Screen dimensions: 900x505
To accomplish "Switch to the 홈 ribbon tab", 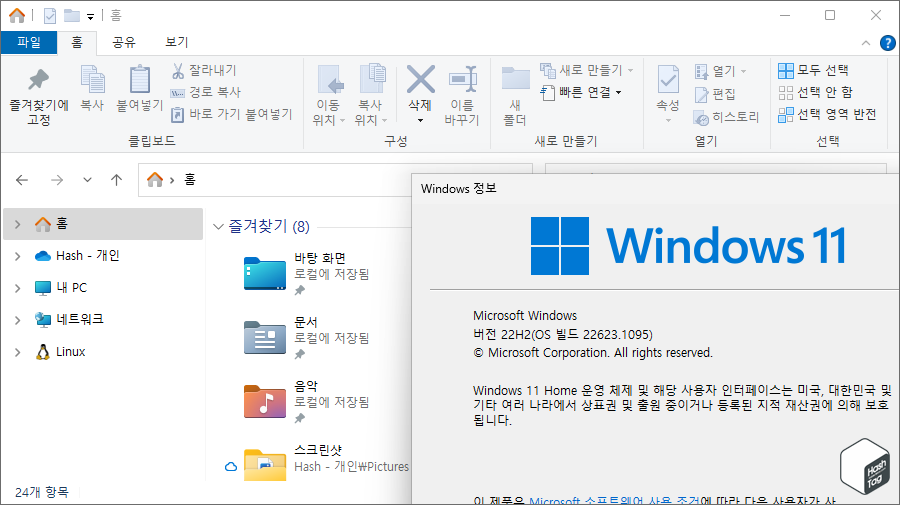I will (x=77, y=42).
